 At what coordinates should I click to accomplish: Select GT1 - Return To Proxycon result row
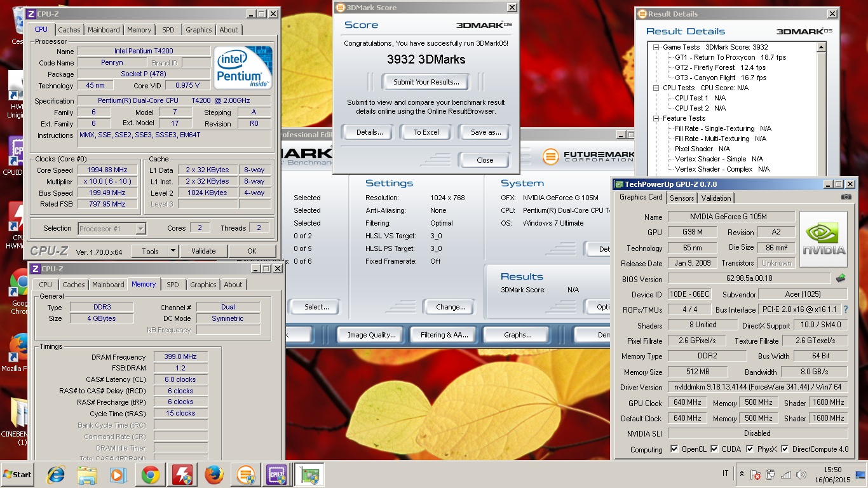point(730,57)
